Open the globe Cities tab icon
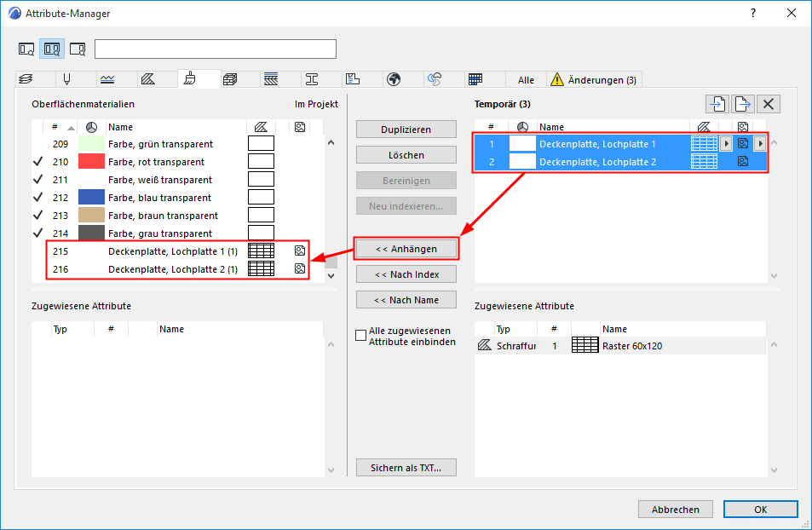This screenshot has width=812, height=530. [x=394, y=79]
